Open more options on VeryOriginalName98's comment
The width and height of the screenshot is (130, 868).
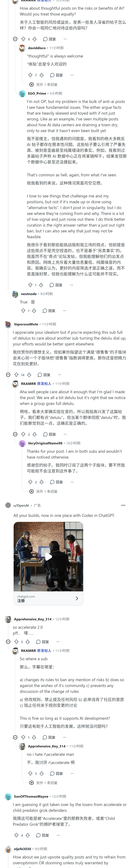coord(72,482)
